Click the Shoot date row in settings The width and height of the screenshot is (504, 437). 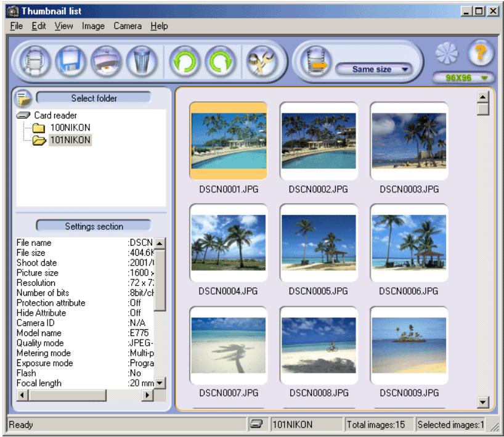point(85,263)
